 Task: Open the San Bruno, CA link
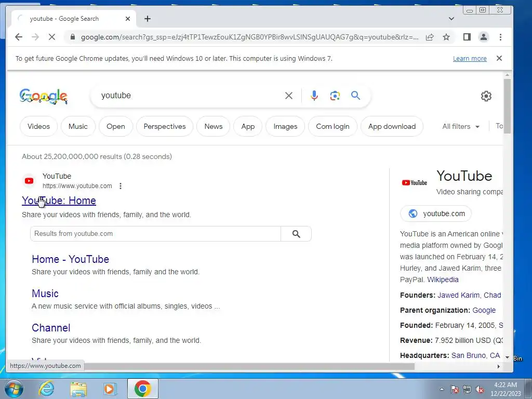tap(475, 355)
